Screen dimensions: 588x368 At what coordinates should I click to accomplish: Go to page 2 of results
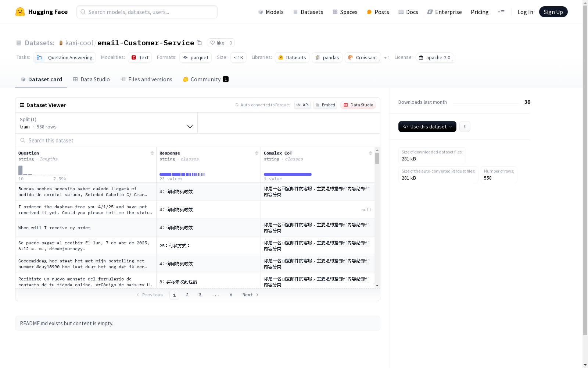(x=187, y=295)
